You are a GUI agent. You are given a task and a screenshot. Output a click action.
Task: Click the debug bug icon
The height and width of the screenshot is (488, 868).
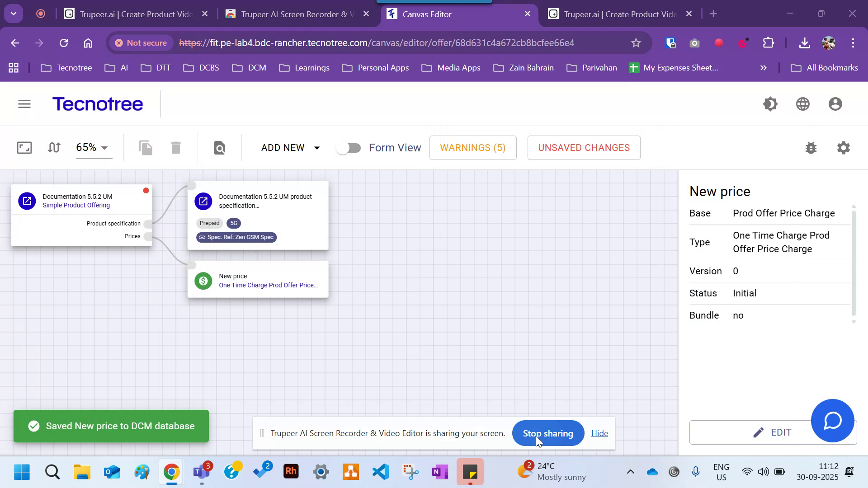(x=811, y=148)
